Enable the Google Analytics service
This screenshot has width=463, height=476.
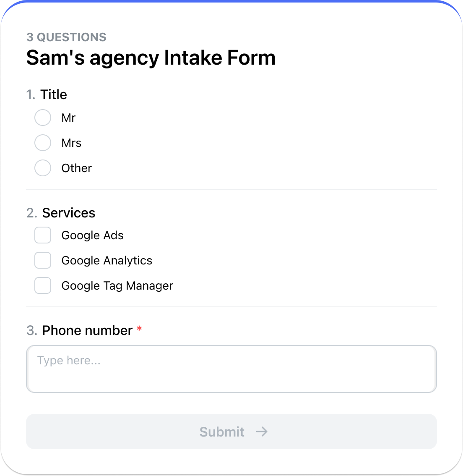coord(42,260)
